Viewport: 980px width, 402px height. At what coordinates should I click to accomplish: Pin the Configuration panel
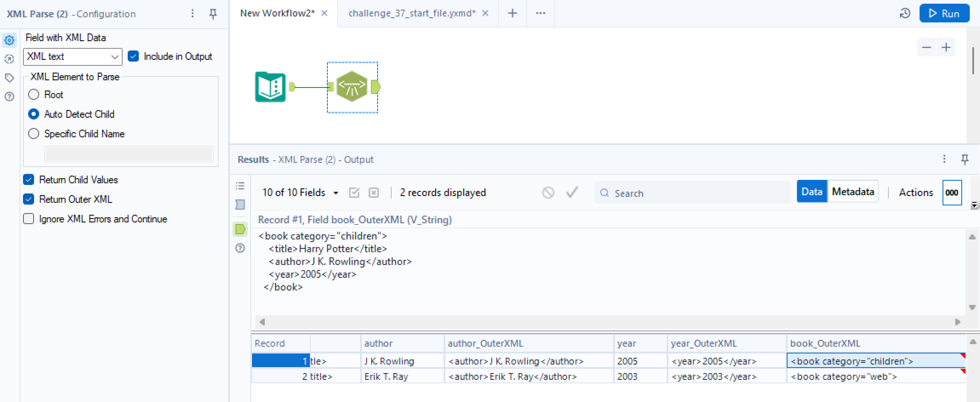(x=213, y=14)
